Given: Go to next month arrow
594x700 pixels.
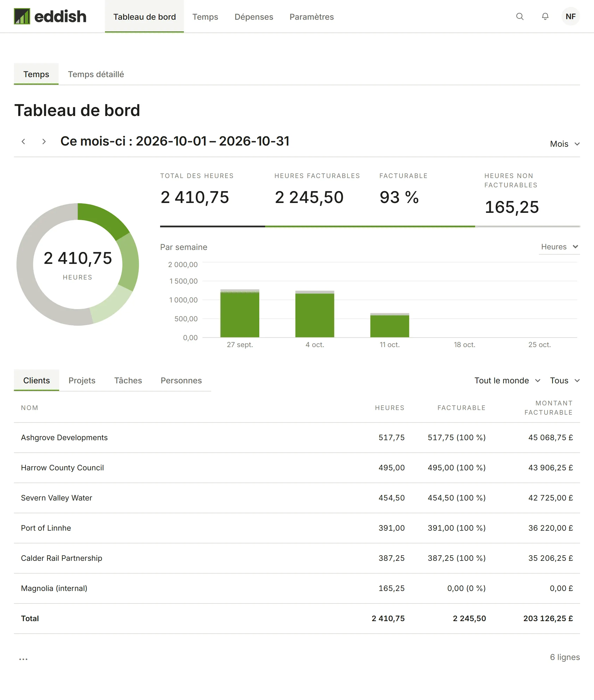Looking at the screenshot, I should 44,142.
